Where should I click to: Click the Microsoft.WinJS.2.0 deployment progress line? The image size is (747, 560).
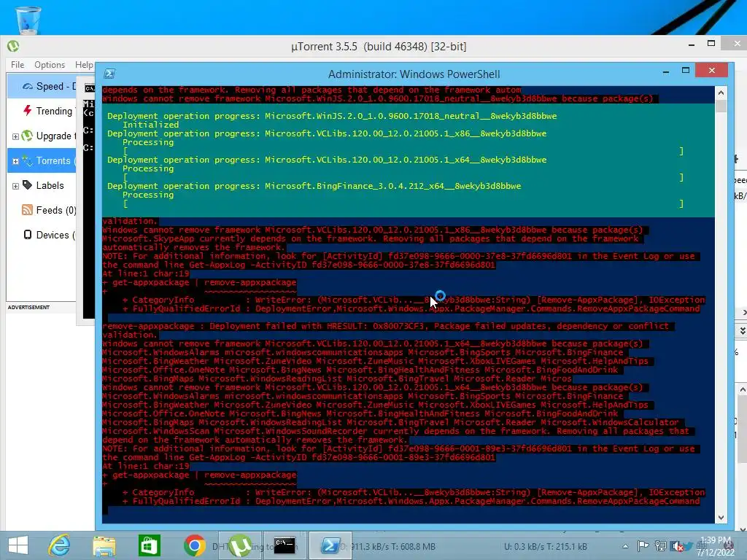(x=332, y=116)
